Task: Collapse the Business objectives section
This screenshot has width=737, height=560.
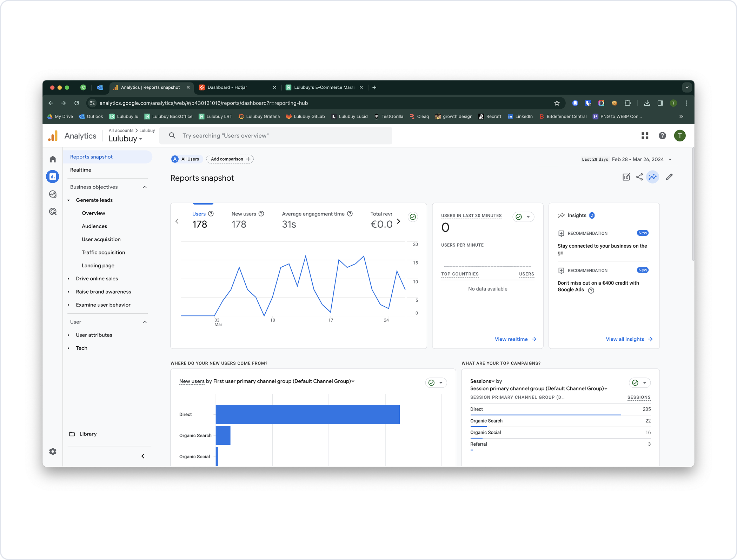Action: 145,187
